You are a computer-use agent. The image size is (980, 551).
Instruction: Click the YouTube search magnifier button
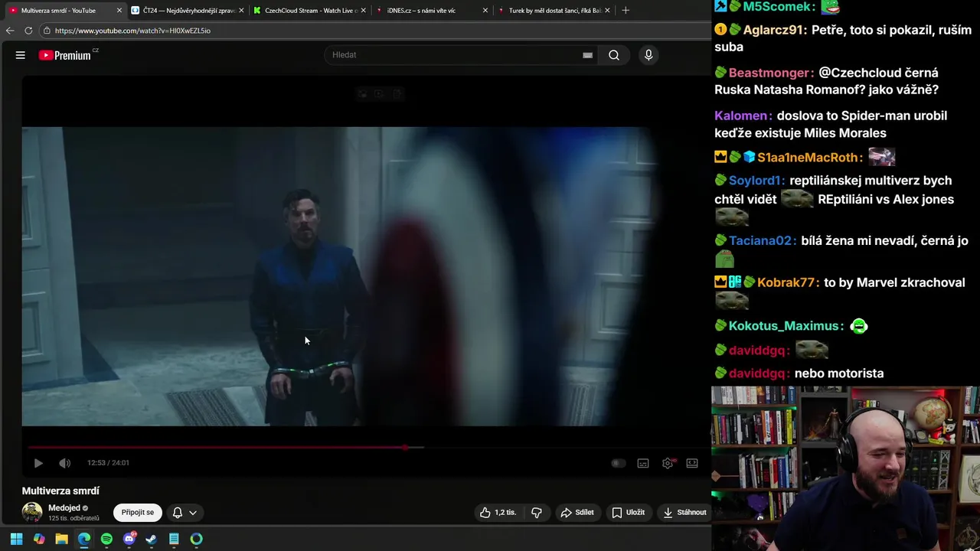click(x=614, y=55)
